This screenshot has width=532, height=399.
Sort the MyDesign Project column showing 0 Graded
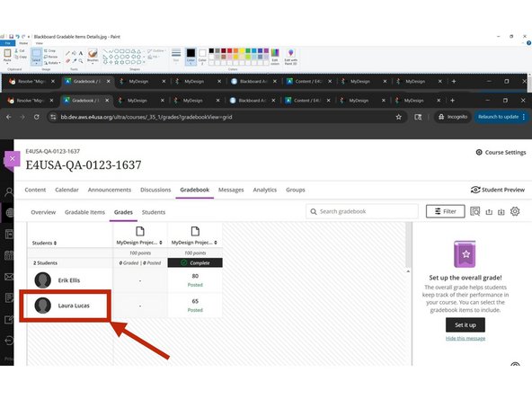(161, 243)
